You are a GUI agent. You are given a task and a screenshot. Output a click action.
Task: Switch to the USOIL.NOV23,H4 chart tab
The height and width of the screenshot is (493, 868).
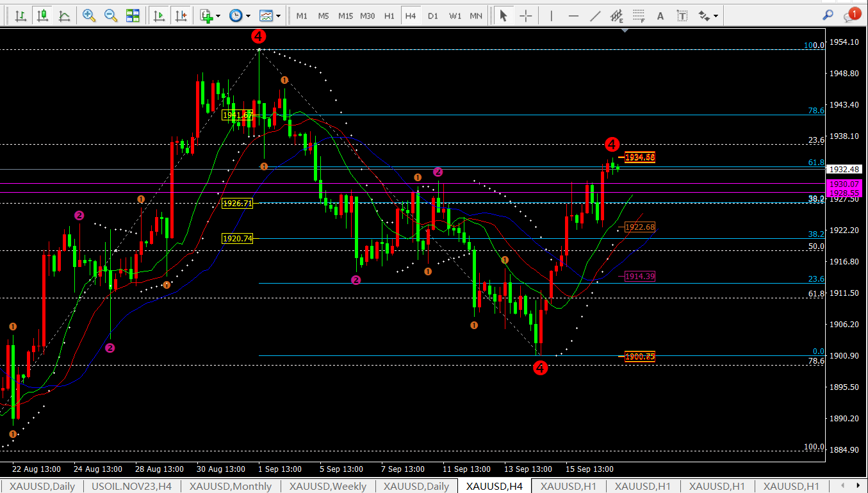(131, 487)
